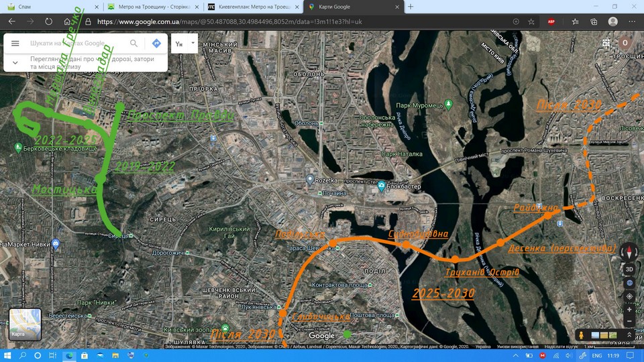The width and height of the screenshot is (644, 362).
Task: Switch to the Киевгенплан browser tab
Action: click(x=252, y=7)
